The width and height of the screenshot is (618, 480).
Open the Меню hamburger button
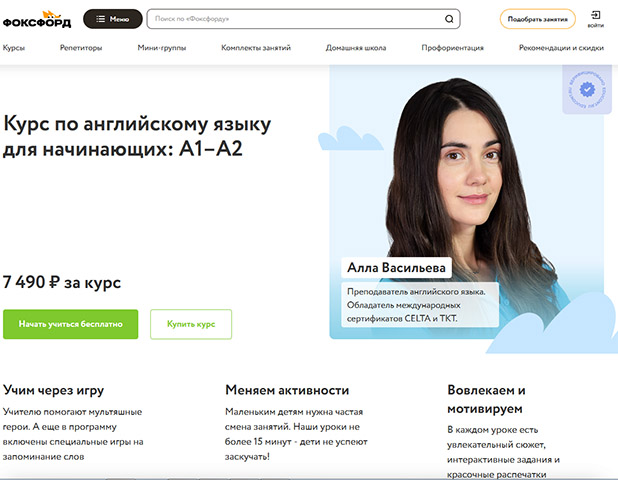point(112,18)
